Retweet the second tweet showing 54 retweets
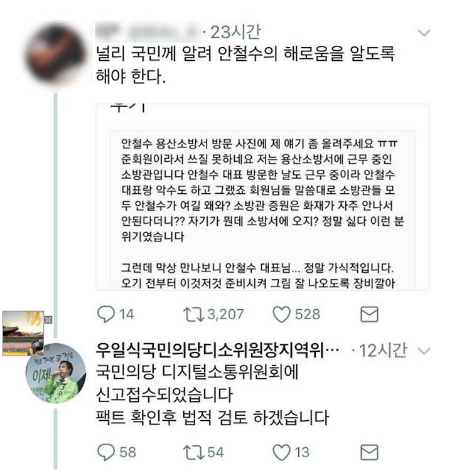The width and height of the screenshot is (452, 476). click(x=193, y=452)
